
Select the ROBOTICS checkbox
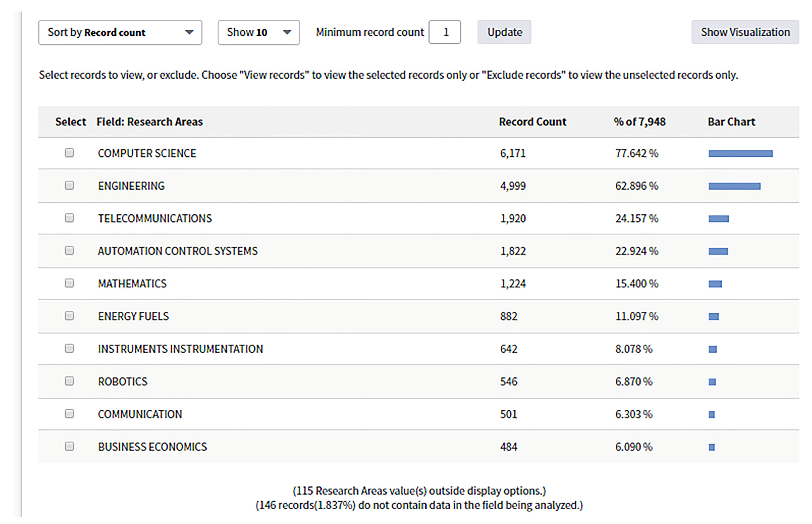pos(69,381)
